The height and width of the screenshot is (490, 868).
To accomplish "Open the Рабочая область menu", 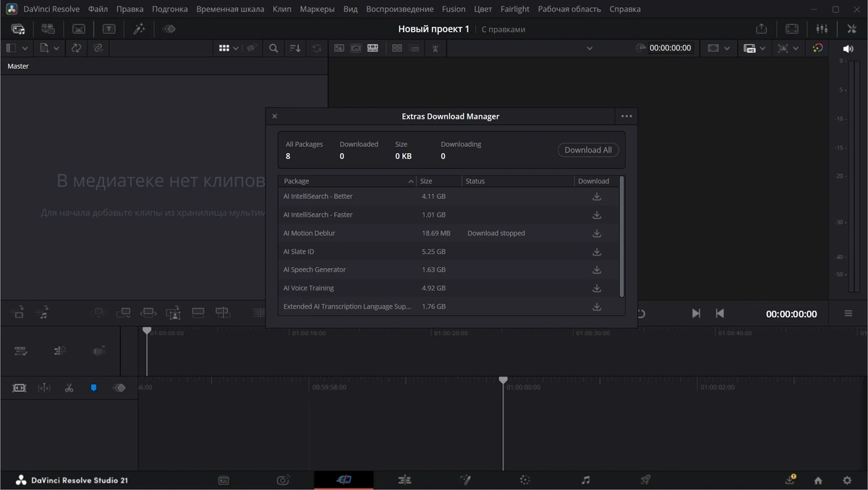I will click(x=569, y=9).
